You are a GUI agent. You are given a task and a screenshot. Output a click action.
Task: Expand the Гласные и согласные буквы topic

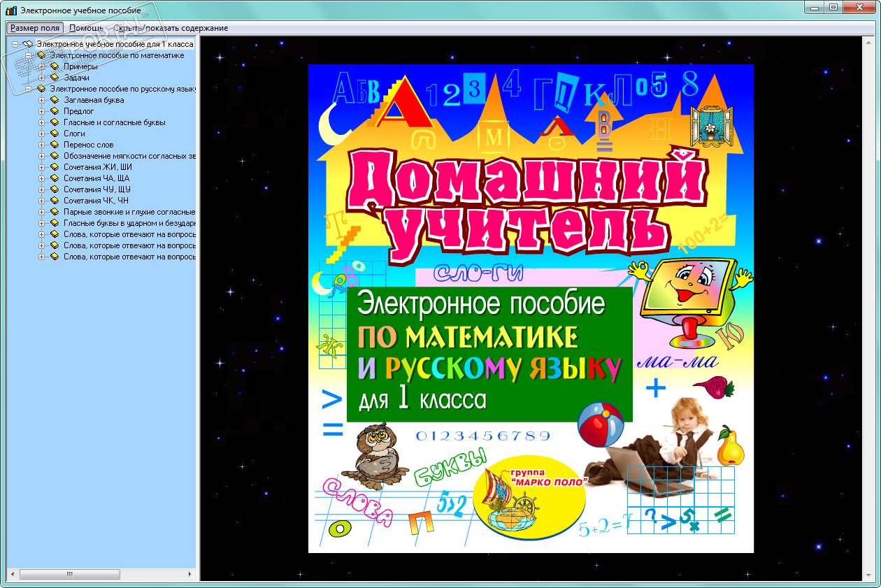click(42, 122)
